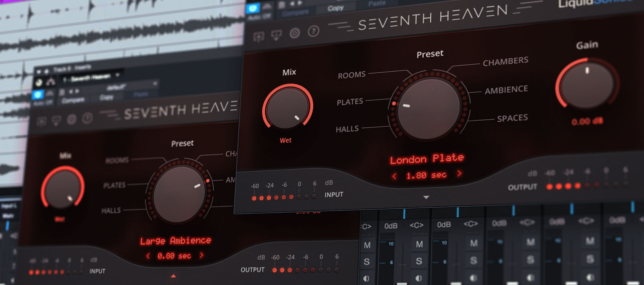This screenshot has height=285, width=644.
Task: Select the CHAMBERS preset category
Action: pos(505,61)
